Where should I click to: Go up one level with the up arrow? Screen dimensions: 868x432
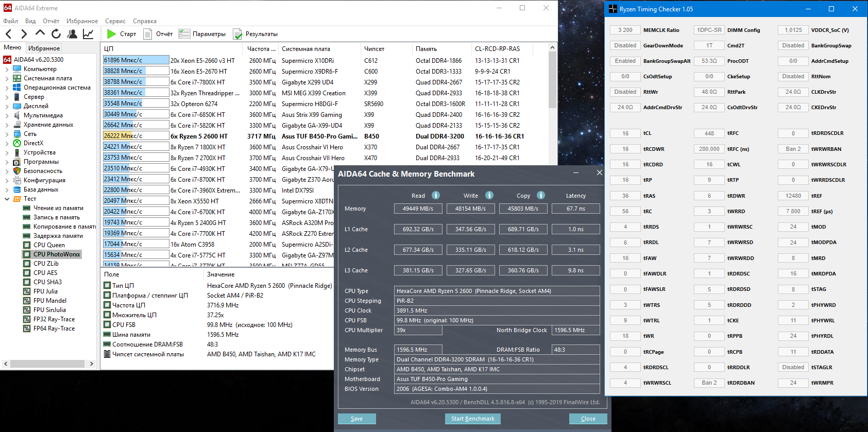[40, 33]
